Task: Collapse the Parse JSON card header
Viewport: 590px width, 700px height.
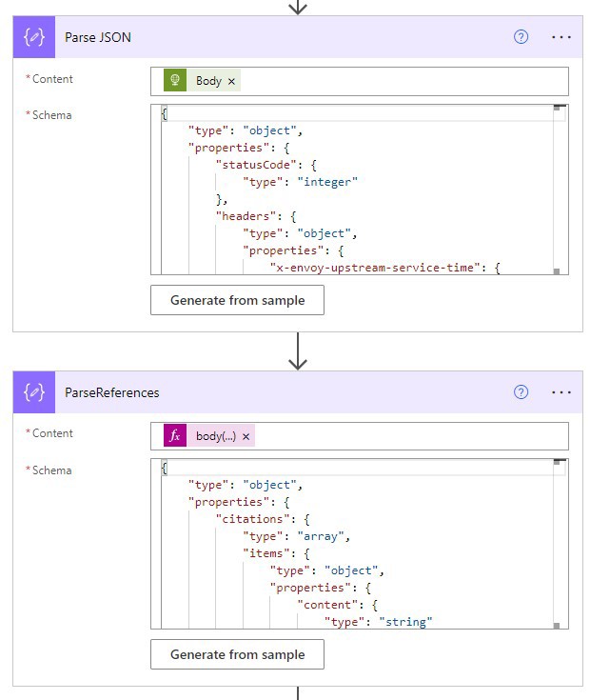Action: coord(285,37)
